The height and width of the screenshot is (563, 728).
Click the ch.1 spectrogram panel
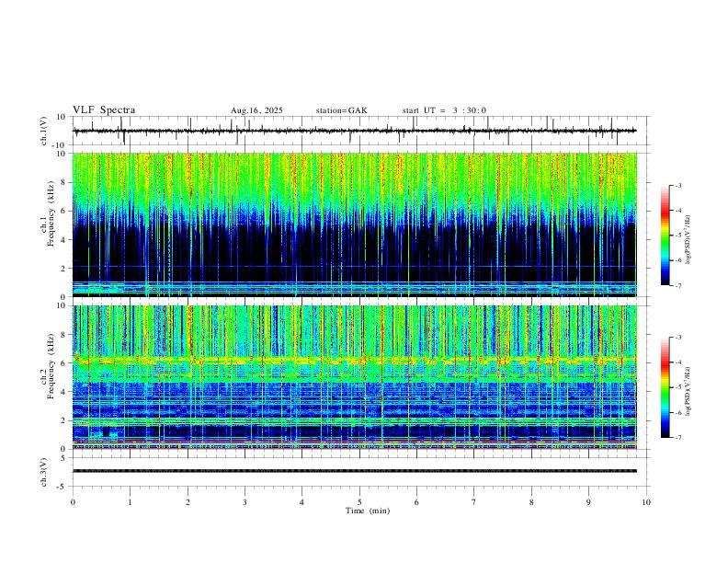coord(355,224)
